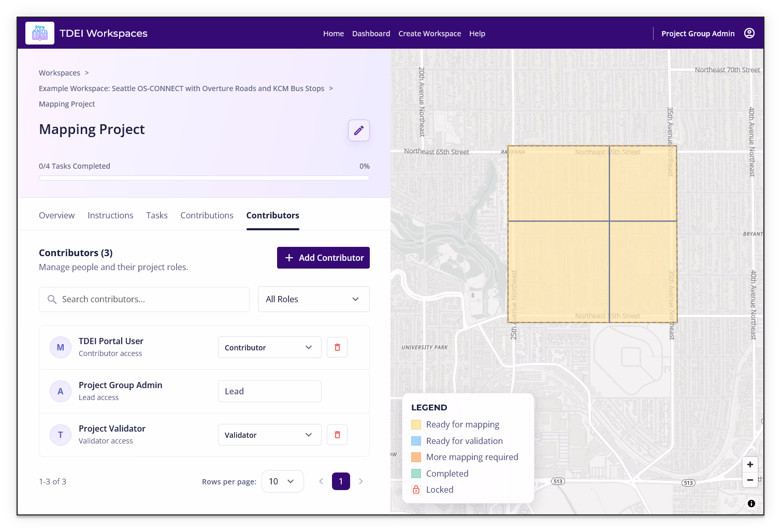Open Help in top navigation
The image size is (781, 532).
pos(478,34)
